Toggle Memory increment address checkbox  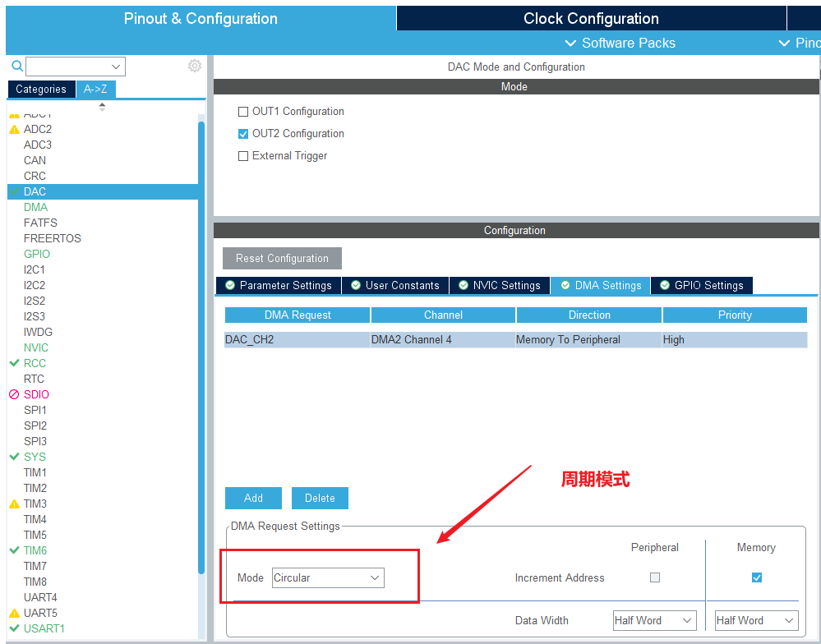click(x=757, y=577)
